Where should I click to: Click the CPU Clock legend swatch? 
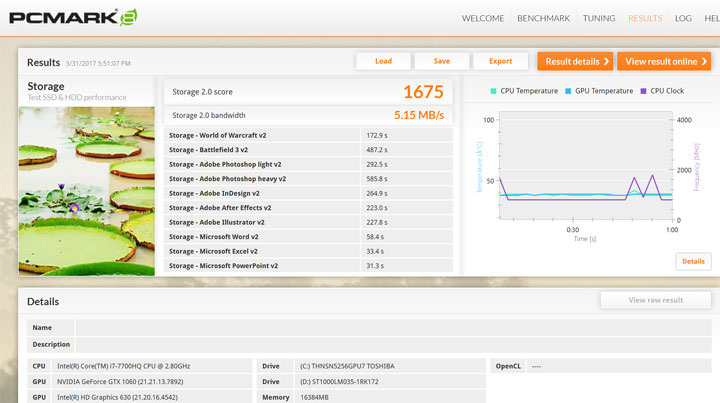point(644,91)
